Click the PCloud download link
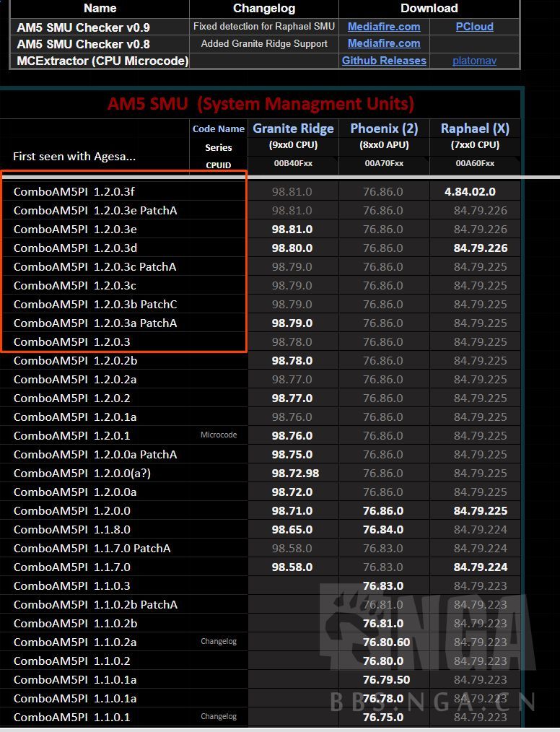 click(474, 27)
